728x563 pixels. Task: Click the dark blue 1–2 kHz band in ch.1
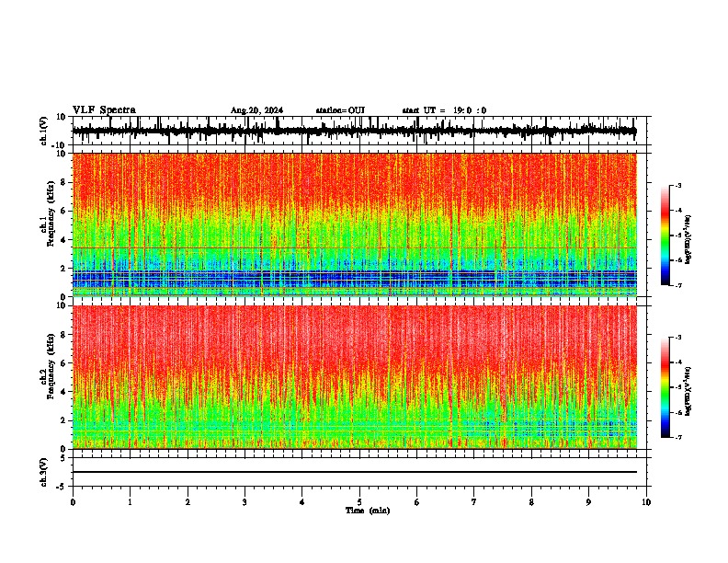[355, 277]
